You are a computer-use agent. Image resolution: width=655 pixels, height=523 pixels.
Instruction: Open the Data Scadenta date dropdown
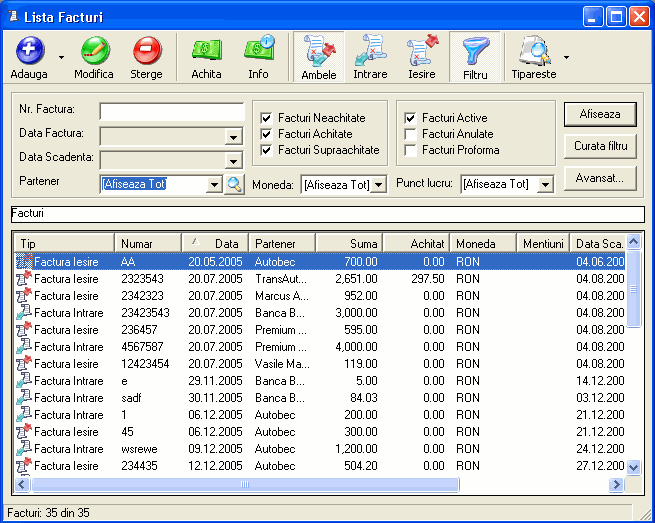tap(234, 160)
